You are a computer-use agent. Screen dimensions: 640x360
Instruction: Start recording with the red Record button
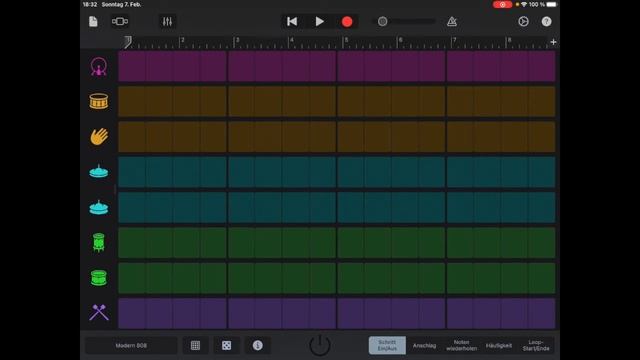[x=347, y=22]
